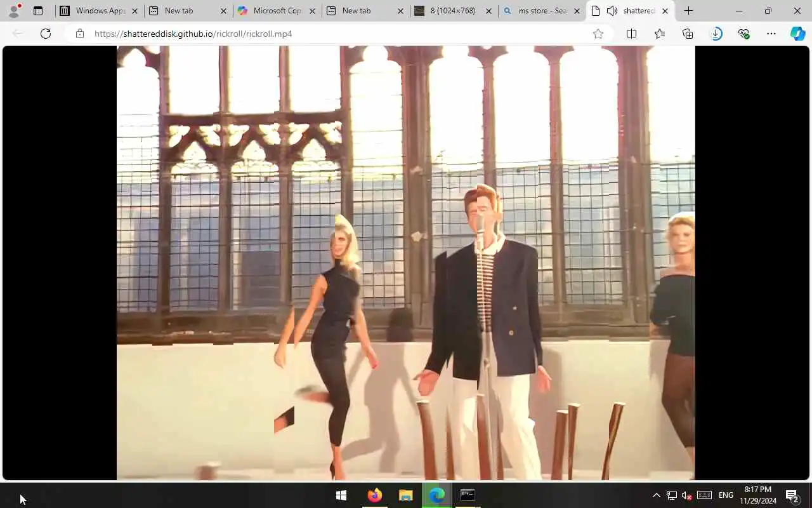
Task: Close the first New tab
Action: [223, 11]
